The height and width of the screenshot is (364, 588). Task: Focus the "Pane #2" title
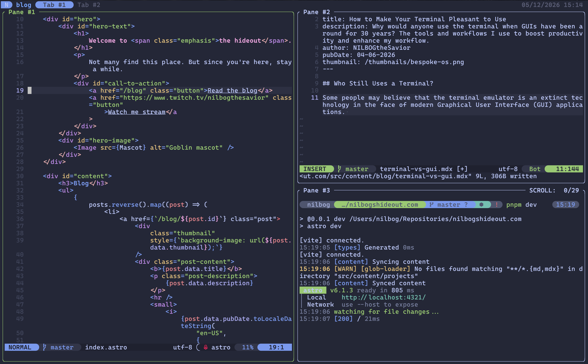coord(316,12)
